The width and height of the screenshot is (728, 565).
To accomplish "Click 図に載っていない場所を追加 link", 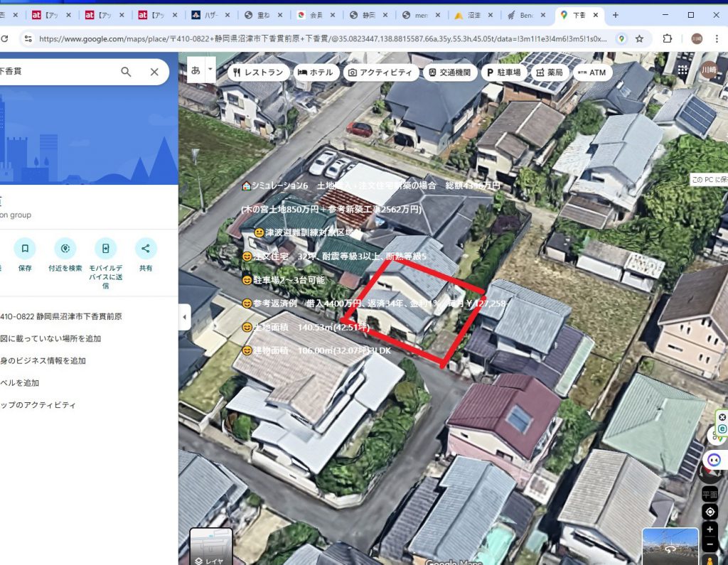I will coord(50,338).
